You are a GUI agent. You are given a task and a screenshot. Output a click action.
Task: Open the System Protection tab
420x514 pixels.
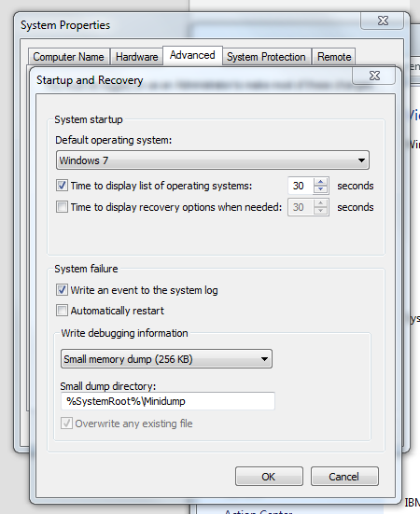[x=266, y=57]
